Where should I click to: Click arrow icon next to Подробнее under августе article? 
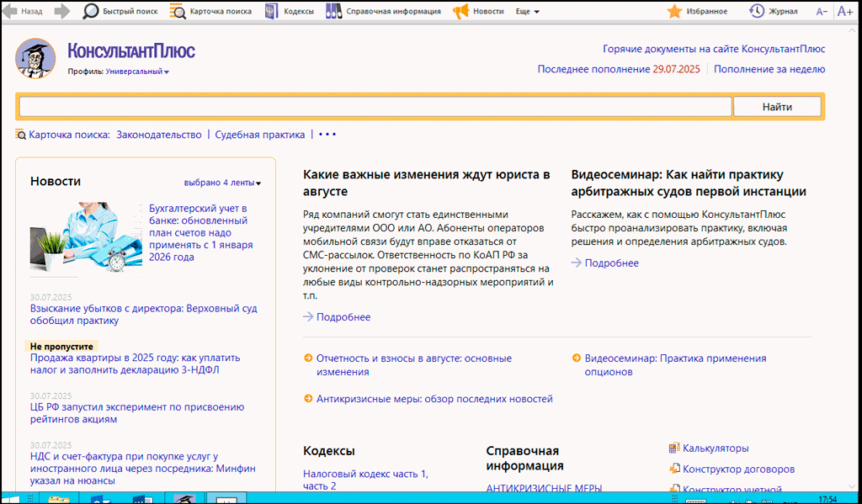pos(308,316)
